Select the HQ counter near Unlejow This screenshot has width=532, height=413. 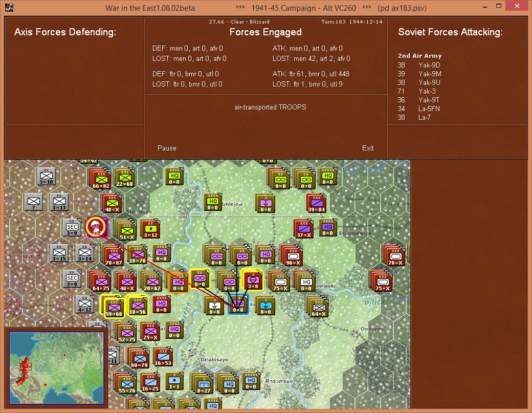(x=213, y=202)
